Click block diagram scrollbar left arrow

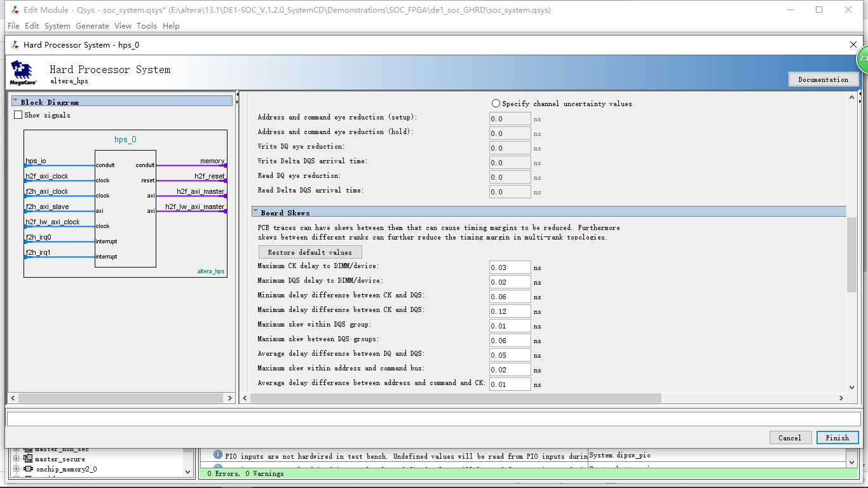tap(13, 398)
